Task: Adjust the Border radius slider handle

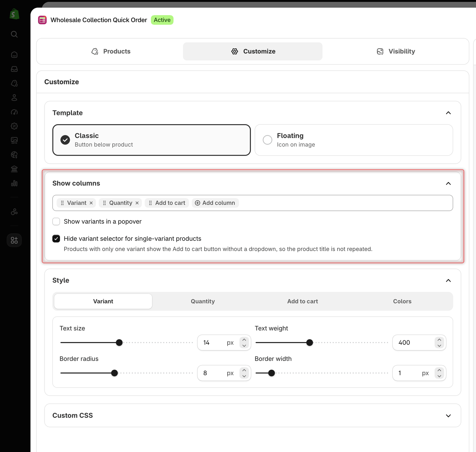Action: click(114, 373)
